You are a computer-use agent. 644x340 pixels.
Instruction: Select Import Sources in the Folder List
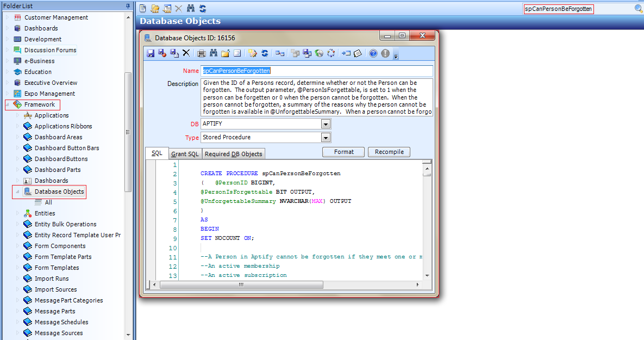click(55, 289)
